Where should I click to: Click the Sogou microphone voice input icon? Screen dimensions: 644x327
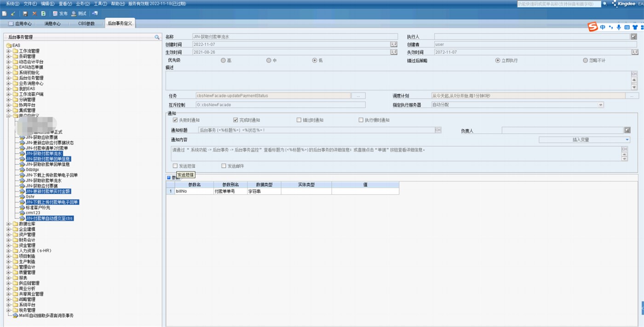coord(619,27)
